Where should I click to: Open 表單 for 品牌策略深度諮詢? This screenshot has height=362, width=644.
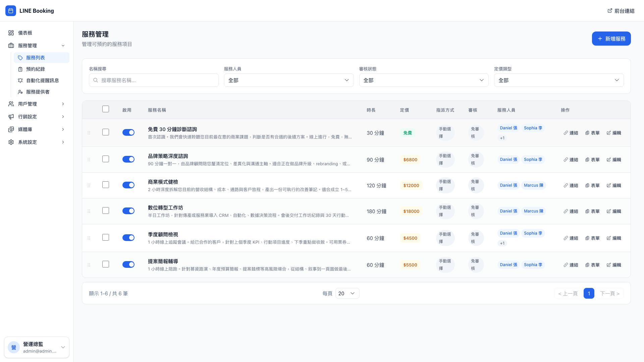[592, 160]
